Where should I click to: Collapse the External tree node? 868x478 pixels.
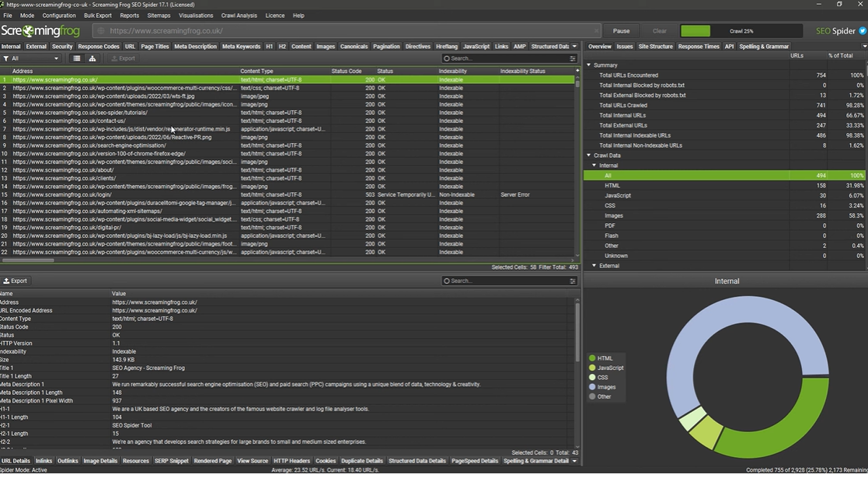click(594, 266)
